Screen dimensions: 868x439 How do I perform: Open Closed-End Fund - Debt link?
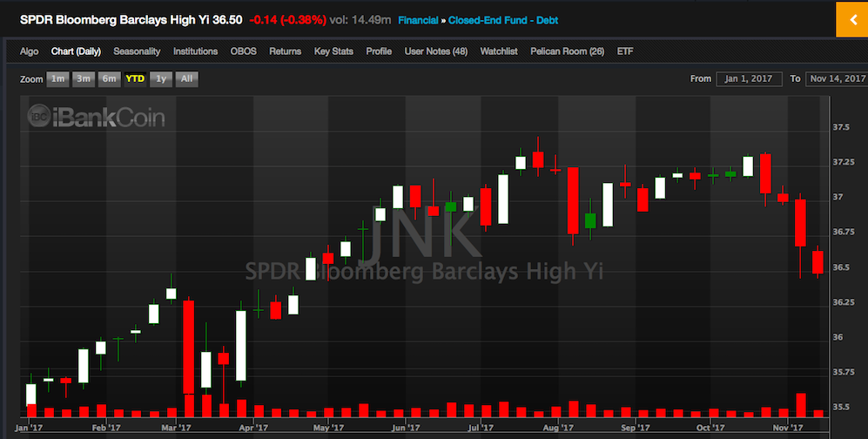pyautogui.click(x=503, y=20)
